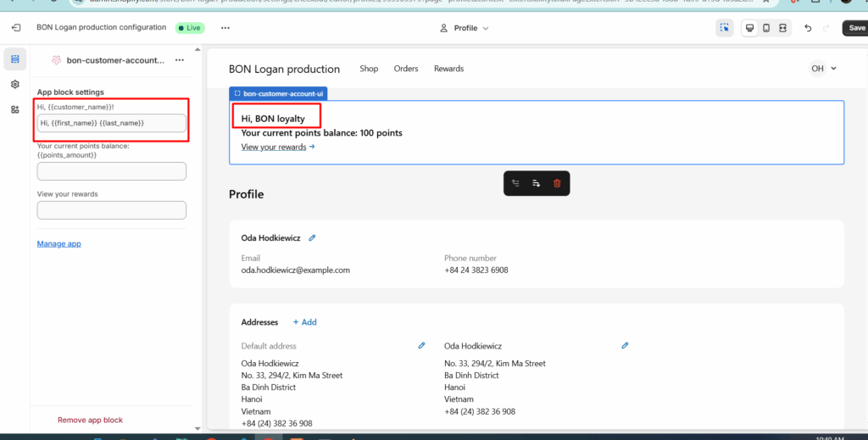The image size is (868, 440).
Task: Switch to desktop preview
Action: (x=749, y=28)
